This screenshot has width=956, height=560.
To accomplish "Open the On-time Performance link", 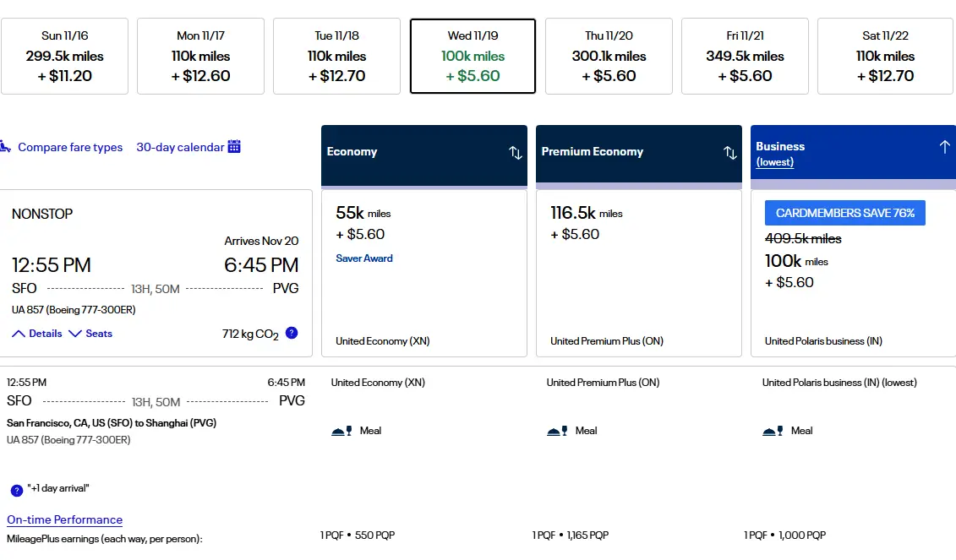I will point(64,519).
